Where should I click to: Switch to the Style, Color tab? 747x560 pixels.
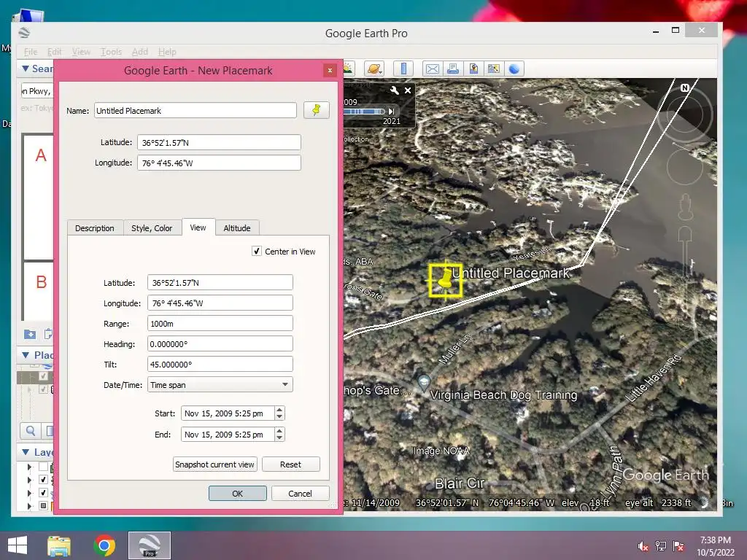click(x=152, y=228)
